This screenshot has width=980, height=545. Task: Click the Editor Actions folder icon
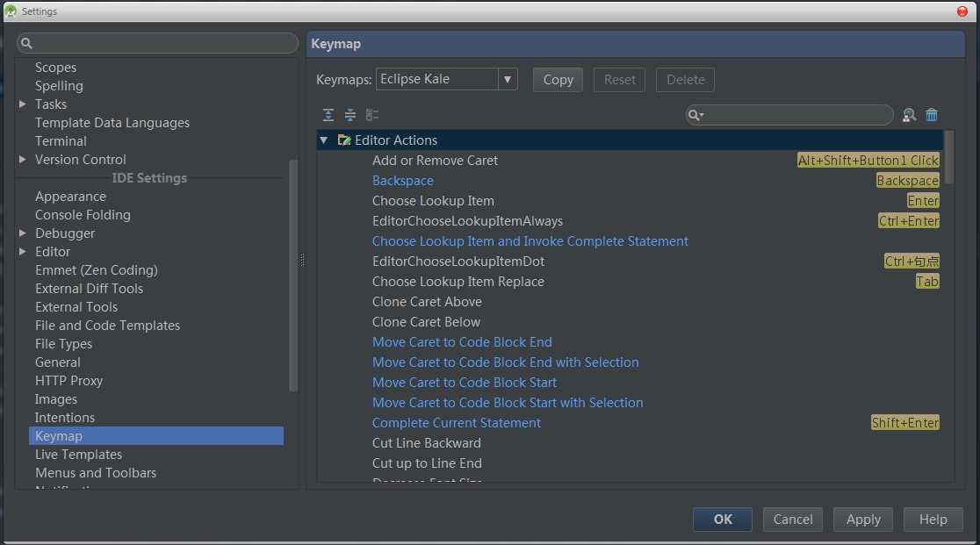click(344, 140)
